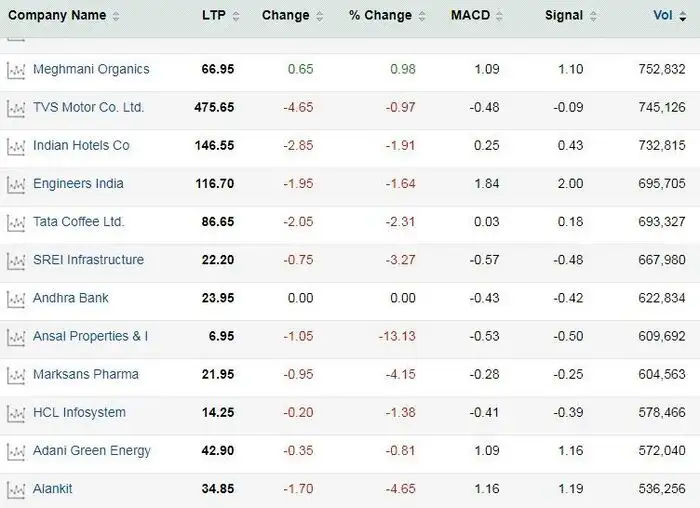Open the Indian Hotels Co chart icon
700x508 pixels.
click(15, 146)
